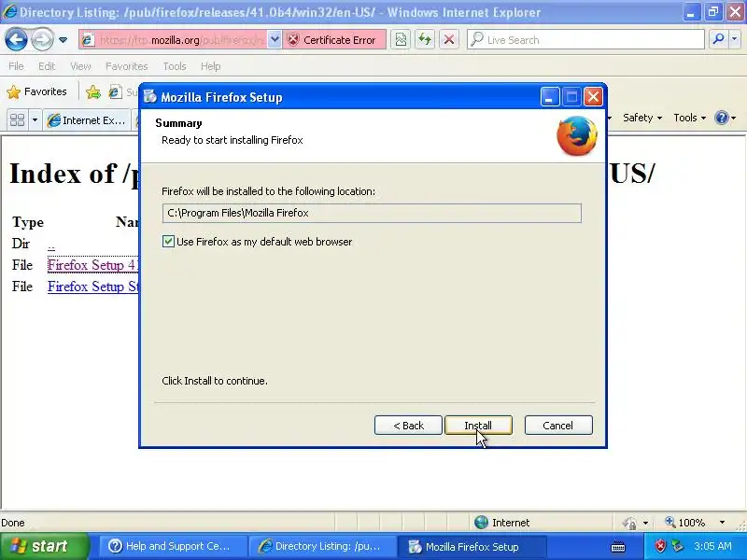Open the Tools menu in menu bar
The image size is (747, 560).
click(x=175, y=66)
